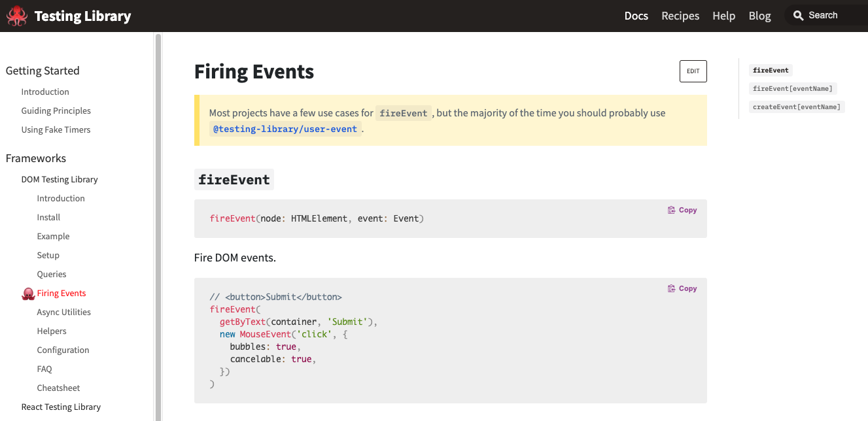Click the Testing Library site title
Viewport: 868px width, 421px height.
click(x=82, y=16)
